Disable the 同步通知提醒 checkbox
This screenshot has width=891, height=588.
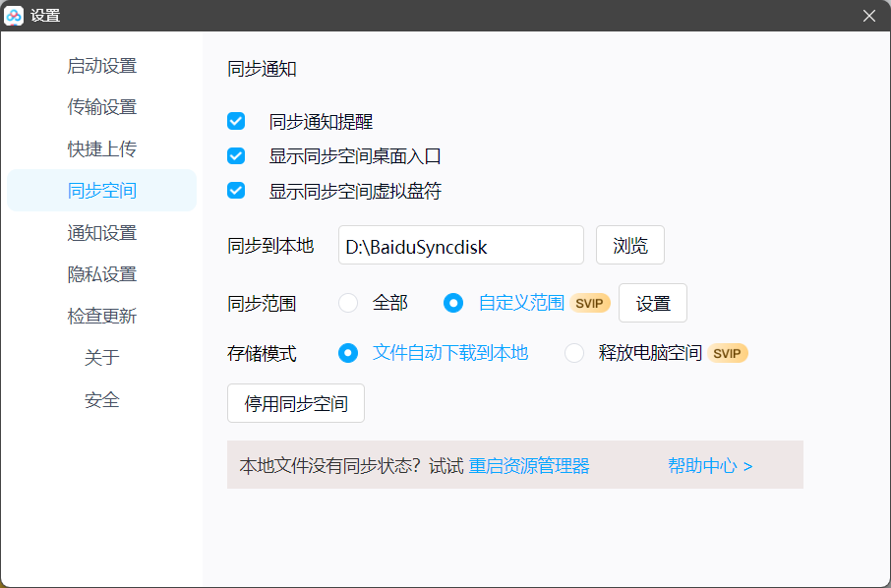(236, 121)
